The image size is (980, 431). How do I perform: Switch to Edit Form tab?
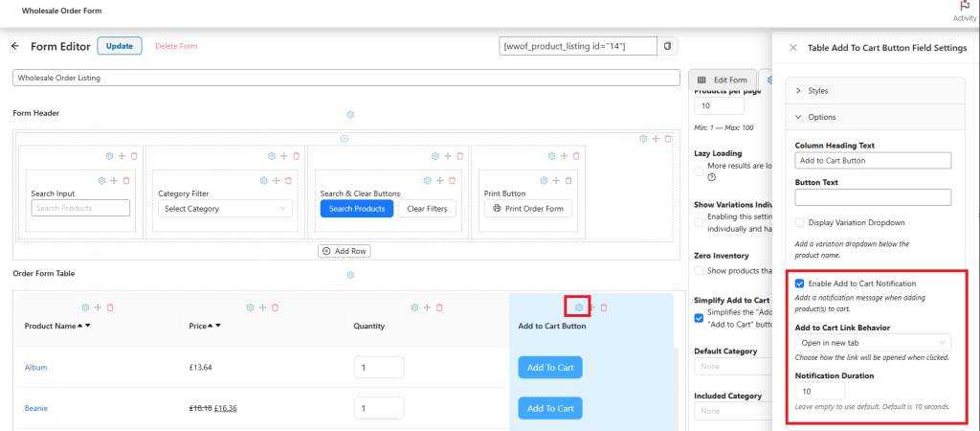[722, 80]
